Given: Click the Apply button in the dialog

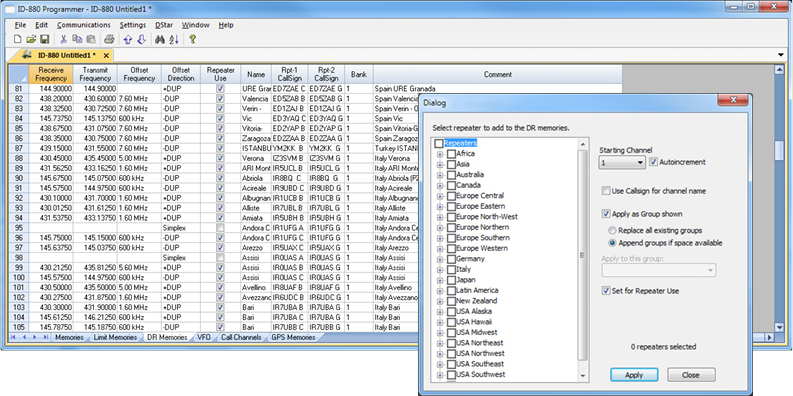Looking at the screenshot, I should [x=634, y=375].
